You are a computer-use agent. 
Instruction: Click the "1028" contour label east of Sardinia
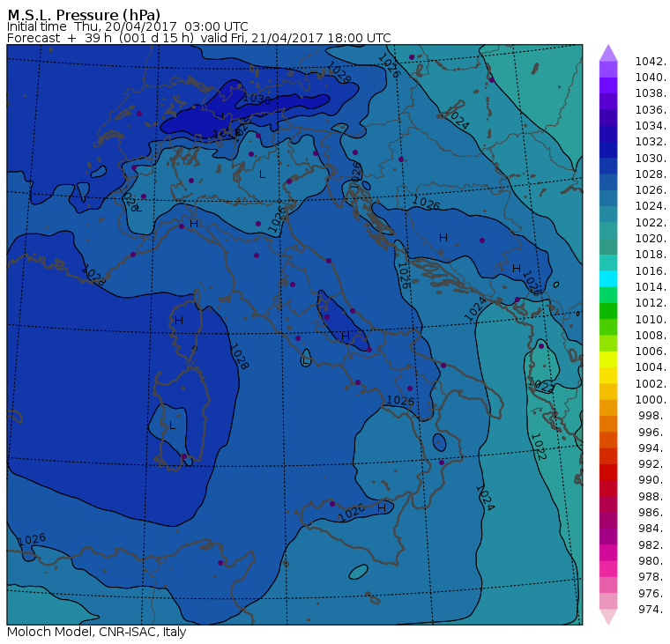[x=239, y=356]
